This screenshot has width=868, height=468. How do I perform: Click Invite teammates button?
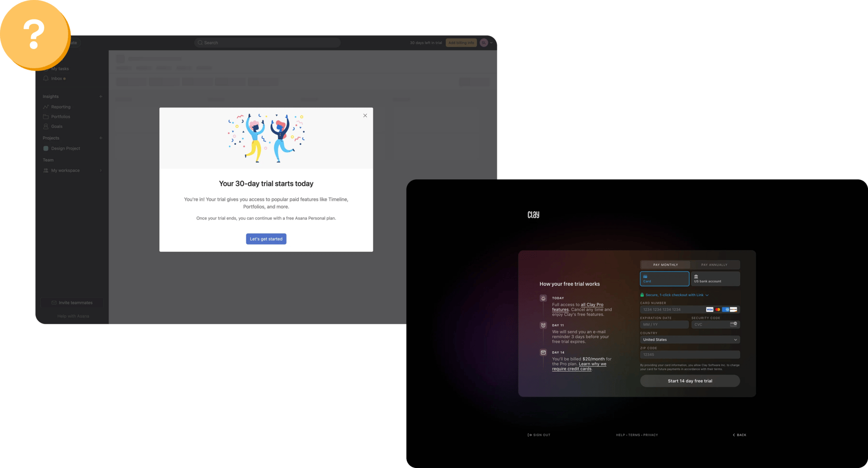coord(72,303)
